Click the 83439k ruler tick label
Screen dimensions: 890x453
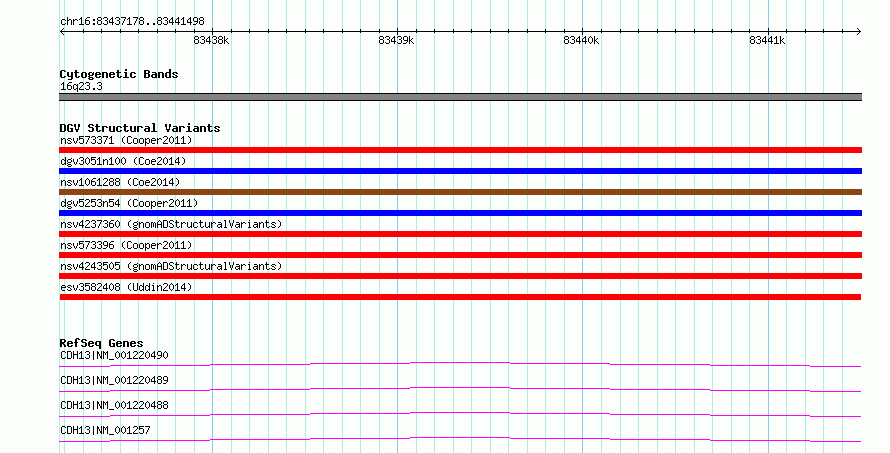pos(396,40)
